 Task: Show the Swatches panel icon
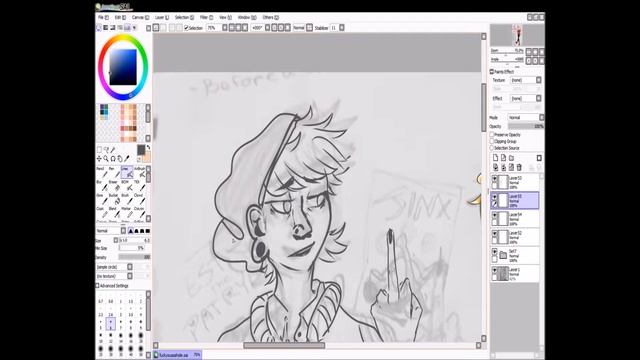click(127, 28)
